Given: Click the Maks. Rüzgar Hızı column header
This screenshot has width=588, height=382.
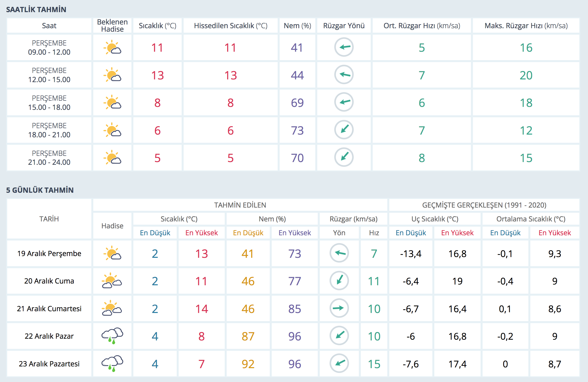Looking at the screenshot, I should pos(526,25).
